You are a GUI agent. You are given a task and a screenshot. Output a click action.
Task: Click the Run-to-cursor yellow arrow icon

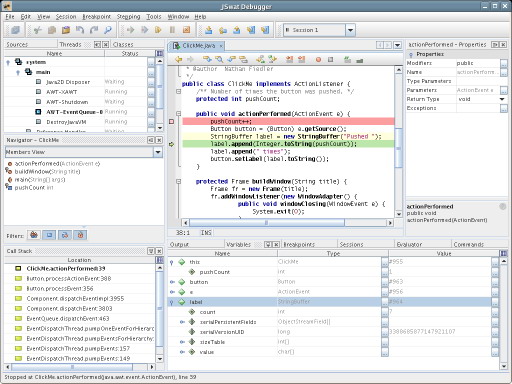[158, 30]
